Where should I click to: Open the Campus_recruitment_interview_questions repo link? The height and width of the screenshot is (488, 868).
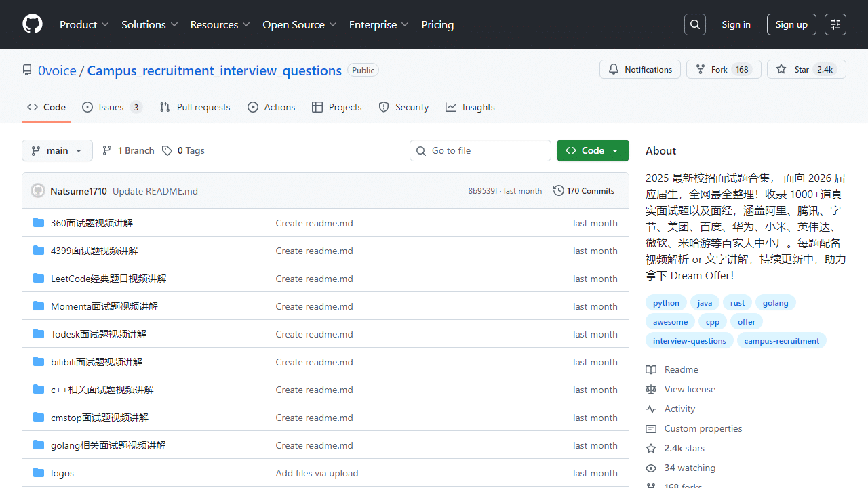pyautogui.click(x=214, y=70)
